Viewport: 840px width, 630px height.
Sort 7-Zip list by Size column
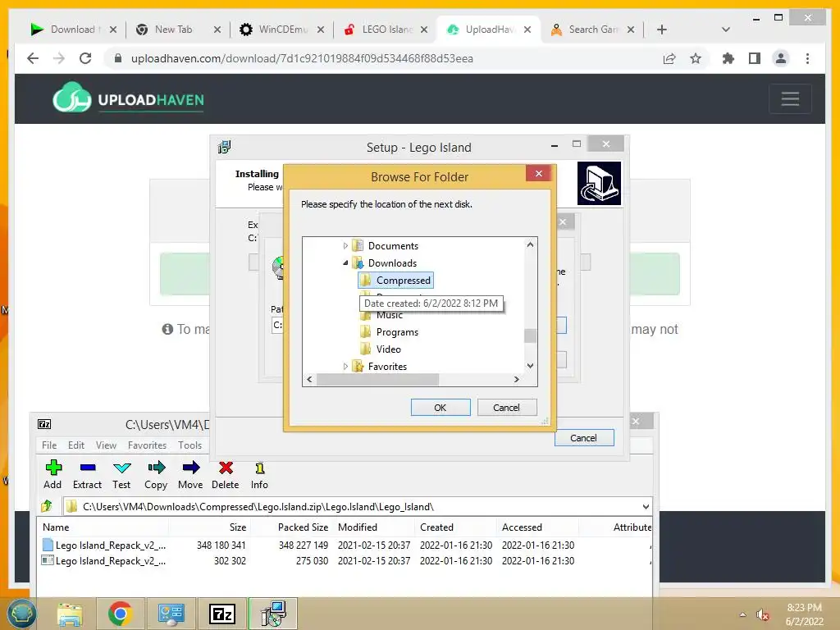(x=238, y=527)
